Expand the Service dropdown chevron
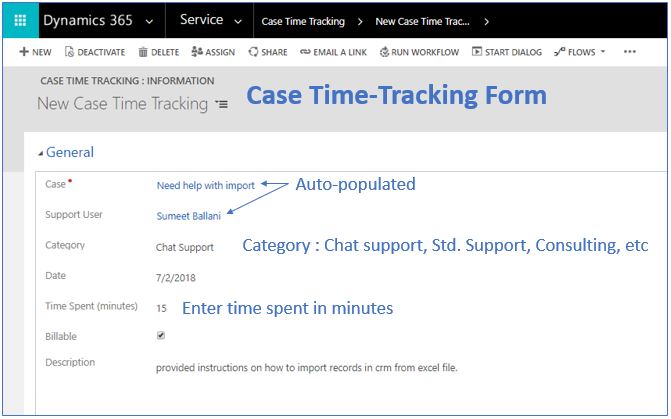Viewport: 671px width, 419px height. coord(238,21)
